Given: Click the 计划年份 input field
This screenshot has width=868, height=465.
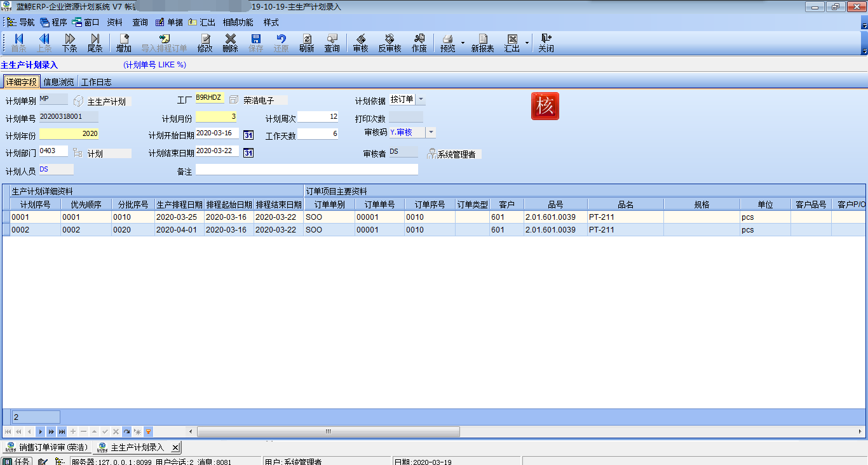Looking at the screenshot, I should coord(69,134).
